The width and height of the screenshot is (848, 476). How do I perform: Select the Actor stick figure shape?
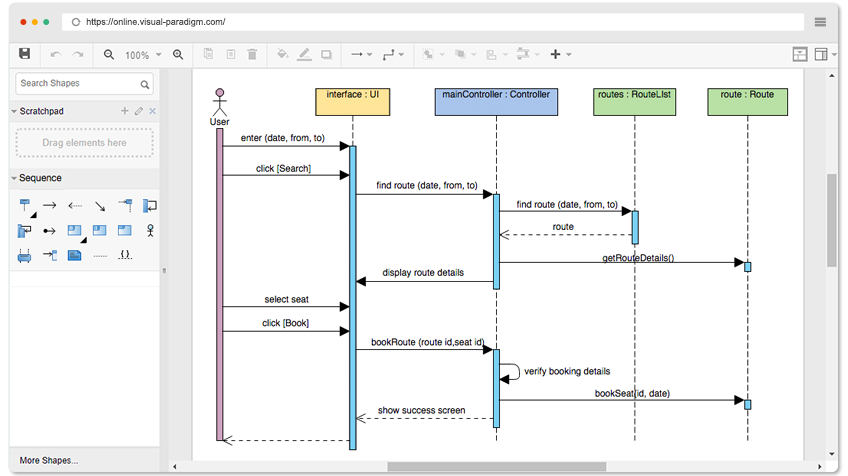click(x=150, y=231)
